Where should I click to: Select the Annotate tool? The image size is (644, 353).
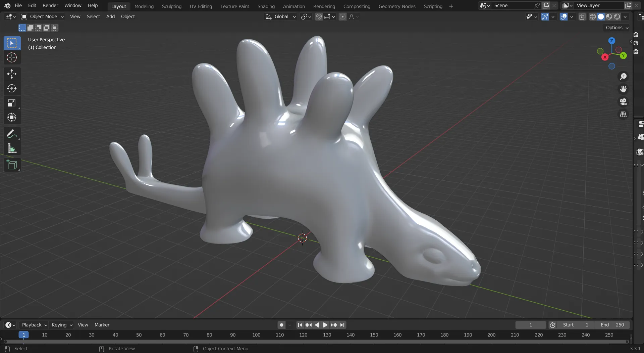click(x=12, y=134)
